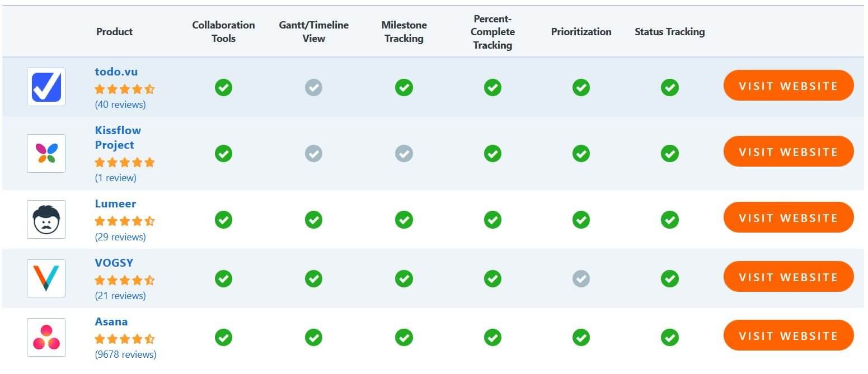This screenshot has width=868, height=374.
Task: Select the Milestone Tracking column header
Action: click(x=404, y=32)
